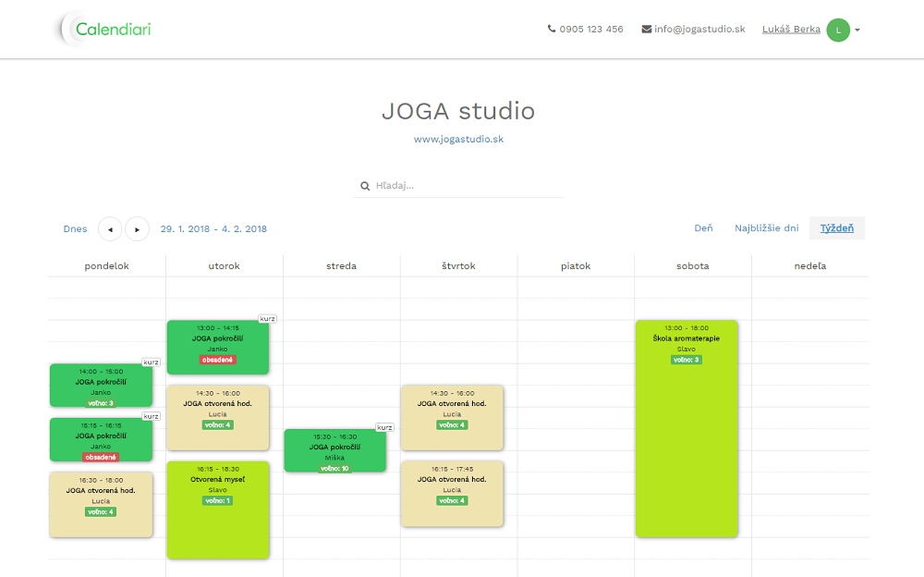
Task: Select the Týždeň view tab
Action: tap(836, 228)
